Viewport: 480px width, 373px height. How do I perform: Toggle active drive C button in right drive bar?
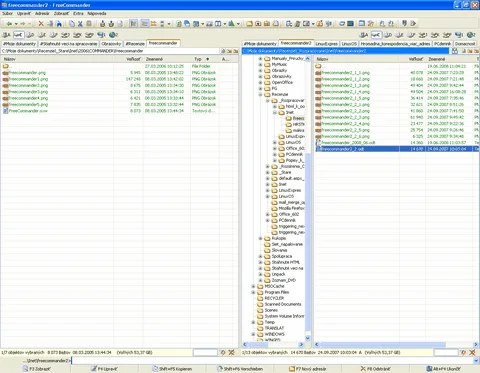pos(376,35)
